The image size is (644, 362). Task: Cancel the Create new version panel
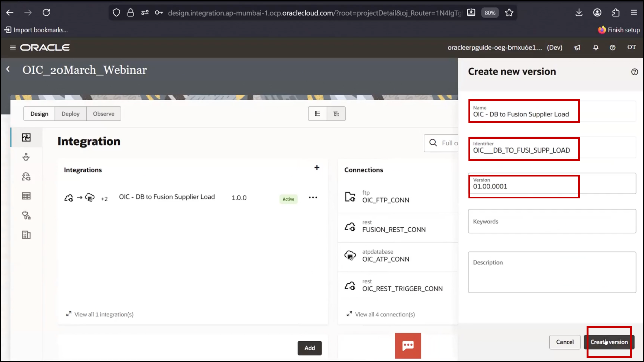[565, 342]
